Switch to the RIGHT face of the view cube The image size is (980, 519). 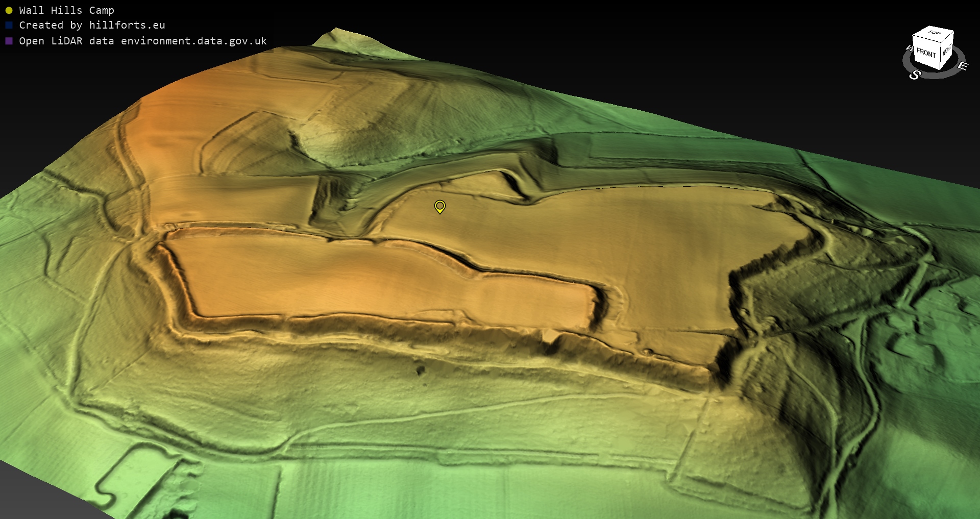(x=947, y=50)
